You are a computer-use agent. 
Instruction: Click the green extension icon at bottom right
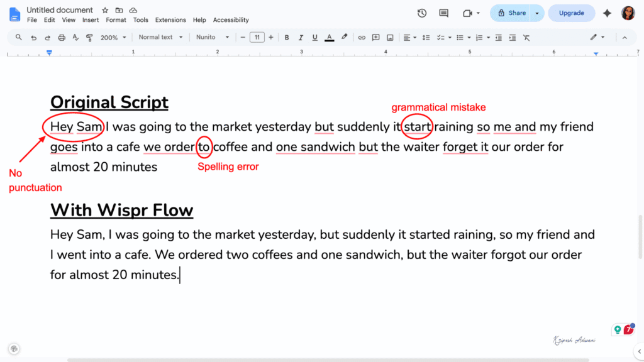pyautogui.click(x=618, y=329)
